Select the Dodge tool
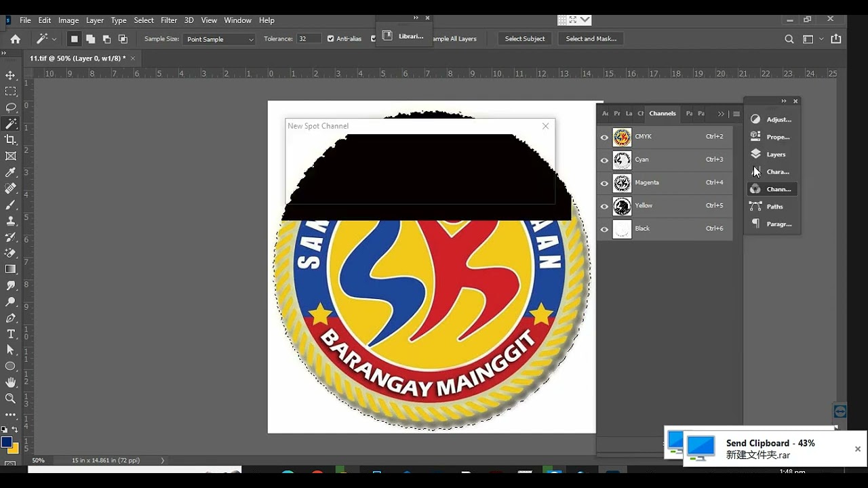The height and width of the screenshot is (488, 868). tap(10, 302)
